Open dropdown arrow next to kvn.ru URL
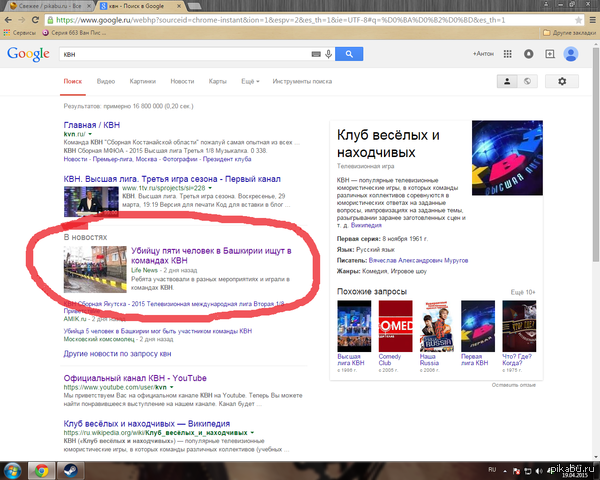This screenshot has height=480, width=600. [x=90, y=133]
